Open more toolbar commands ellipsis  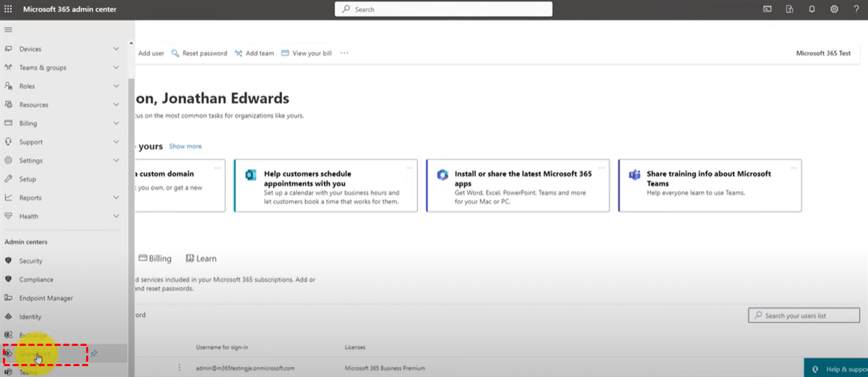(344, 53)
